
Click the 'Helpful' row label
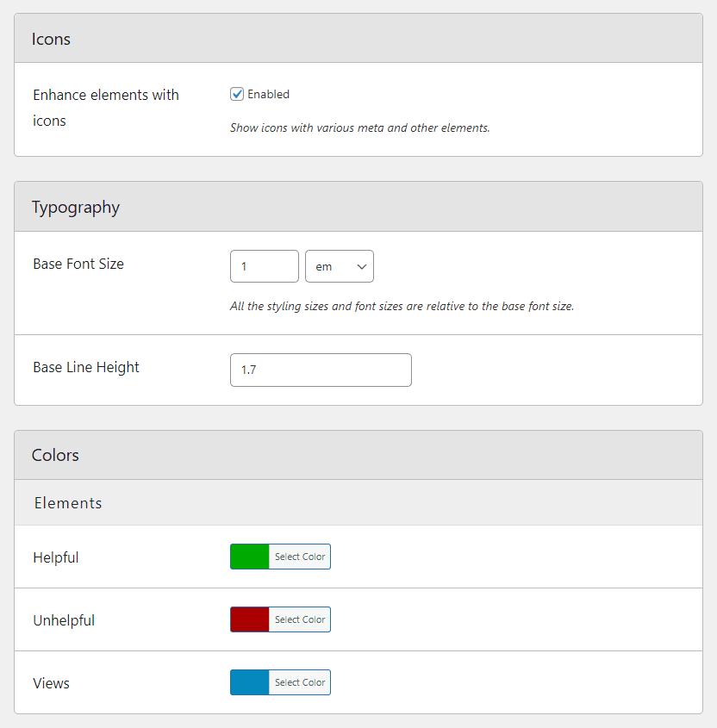click(56, 557)
